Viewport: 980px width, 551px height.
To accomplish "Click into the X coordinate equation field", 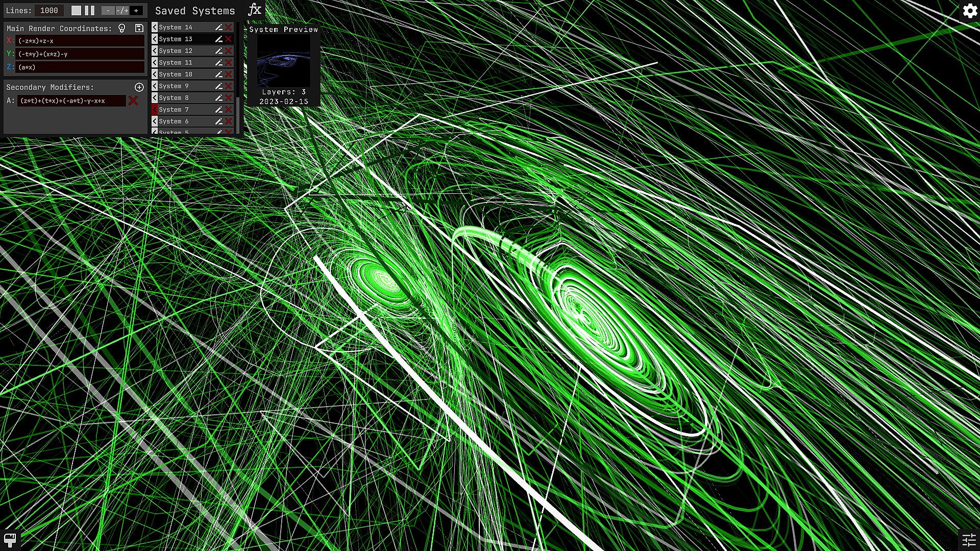I will tap(80, 41).
